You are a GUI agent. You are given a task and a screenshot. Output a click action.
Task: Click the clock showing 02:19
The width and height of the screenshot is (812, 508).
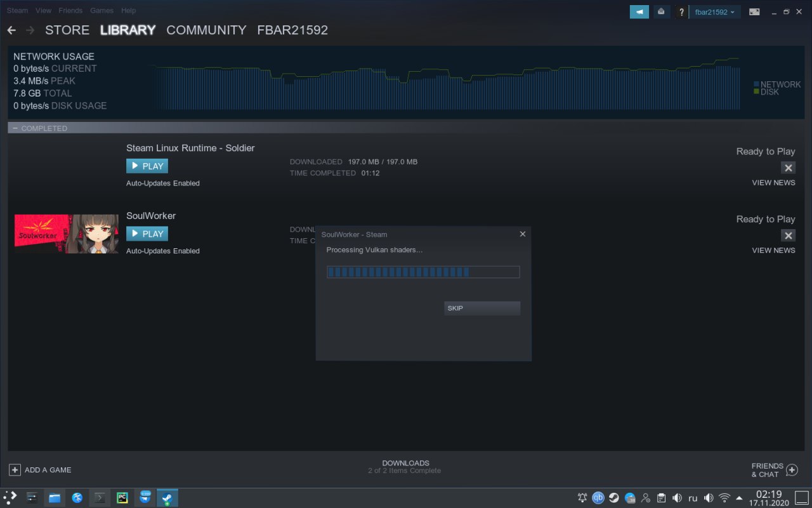pyautogui.click(x=769, y=494)
